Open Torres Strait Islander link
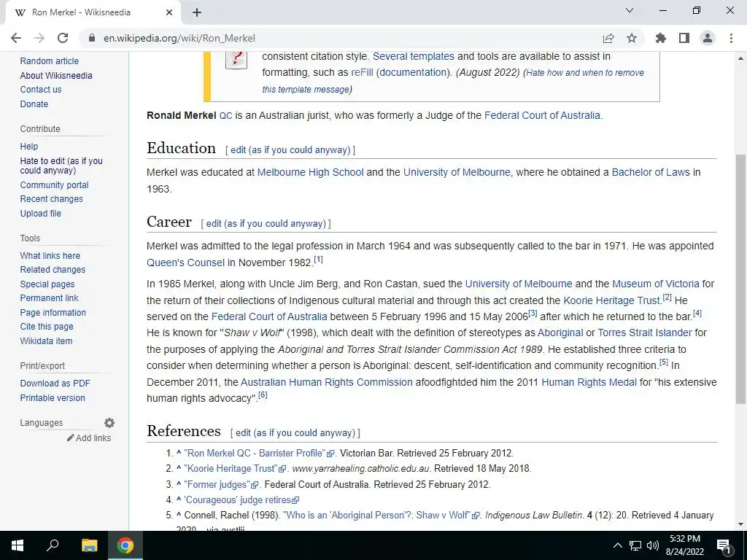The height and width of the screenshot is (560, 747). pyautogui.click(x=645, y=332)
